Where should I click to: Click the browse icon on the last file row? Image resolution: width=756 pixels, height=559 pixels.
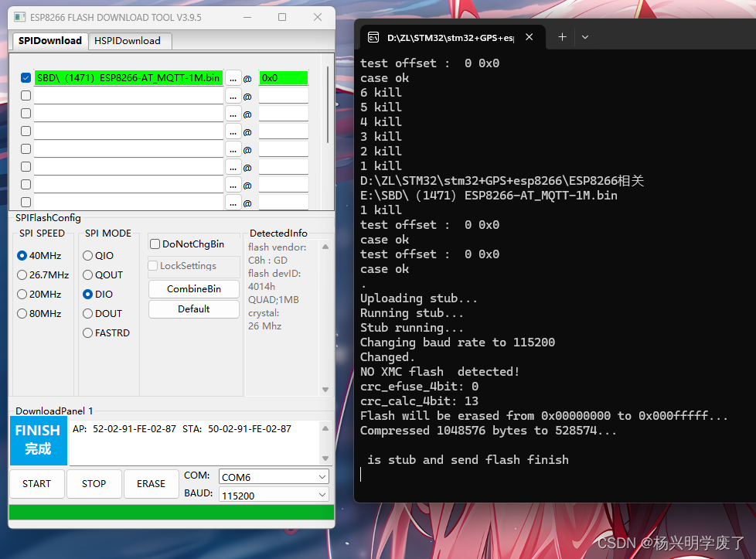point(233,202)
